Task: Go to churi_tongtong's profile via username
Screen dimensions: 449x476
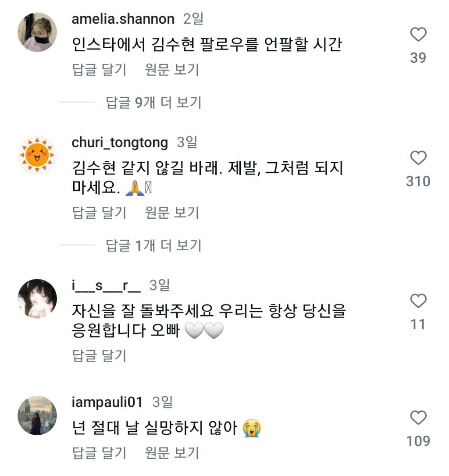Action: (x=120, y=143)
